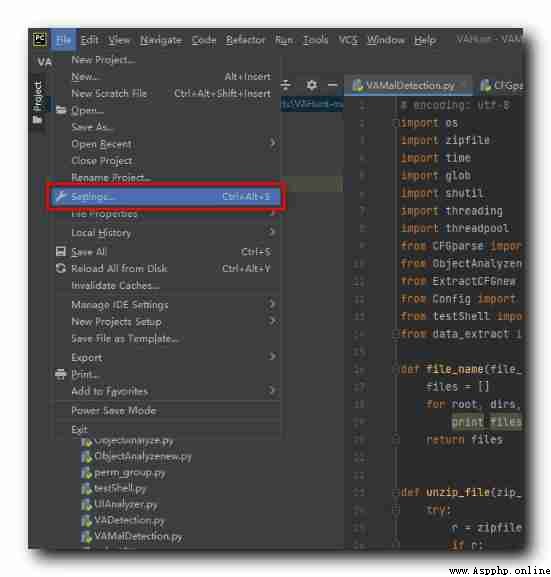The height and width of the screenshot is (577, 551).
Task: Switch to VAMalDetection.py editor tab
Action: pyautogui.click(x=408, y=85)
